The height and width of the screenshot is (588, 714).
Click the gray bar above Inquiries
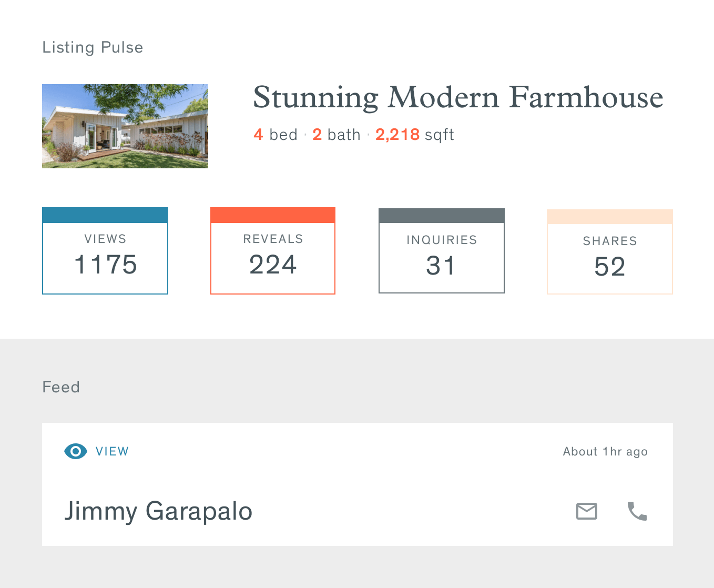point(441,216)
